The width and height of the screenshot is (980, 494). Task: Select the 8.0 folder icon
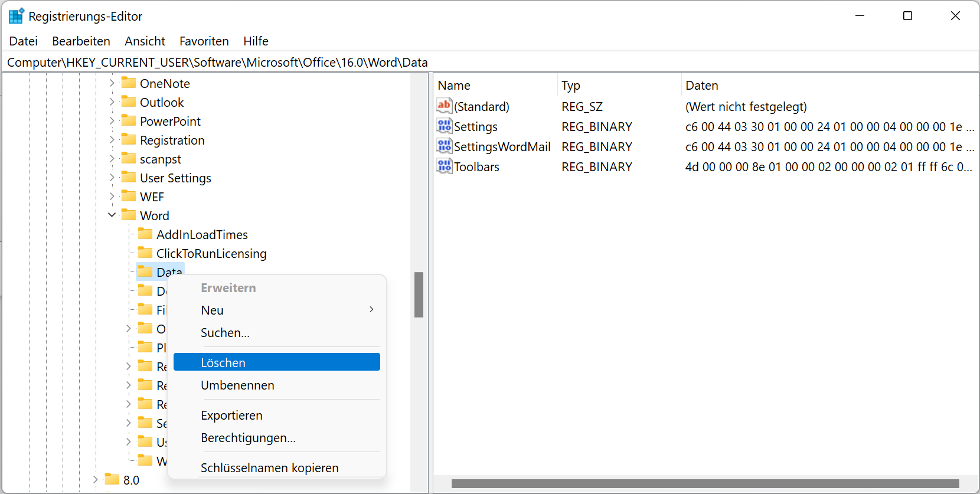point(112,479)
